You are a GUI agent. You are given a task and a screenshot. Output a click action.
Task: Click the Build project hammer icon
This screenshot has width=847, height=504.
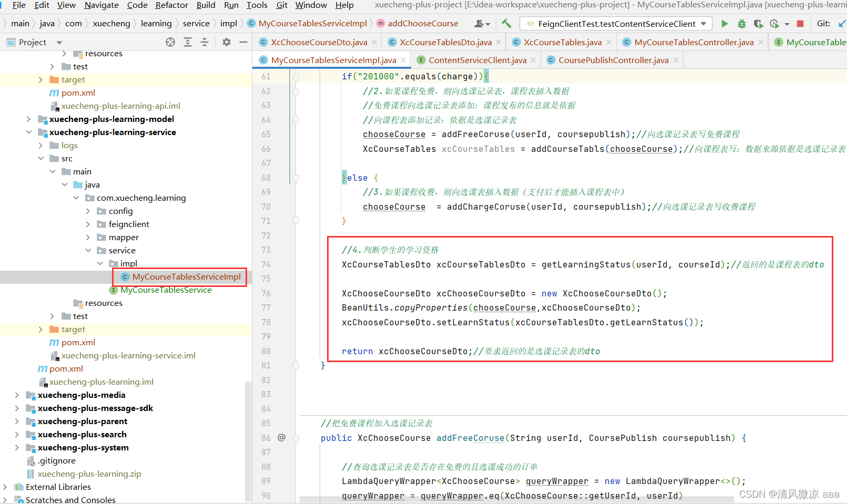coord(506,24)
